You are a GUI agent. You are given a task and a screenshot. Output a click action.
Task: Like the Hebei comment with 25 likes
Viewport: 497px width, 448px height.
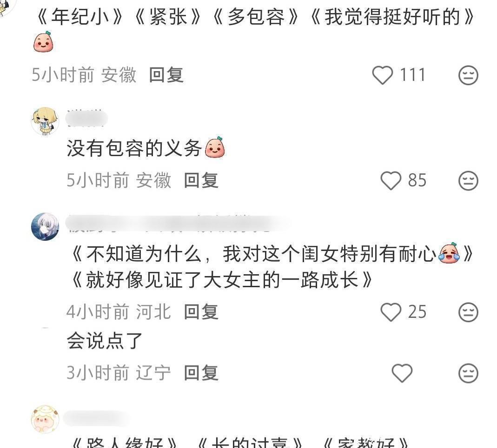click(x=391, y=312)
